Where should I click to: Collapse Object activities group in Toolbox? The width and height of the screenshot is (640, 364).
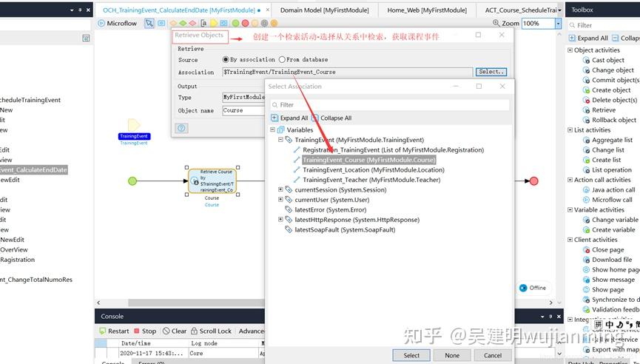coord(570,50)
